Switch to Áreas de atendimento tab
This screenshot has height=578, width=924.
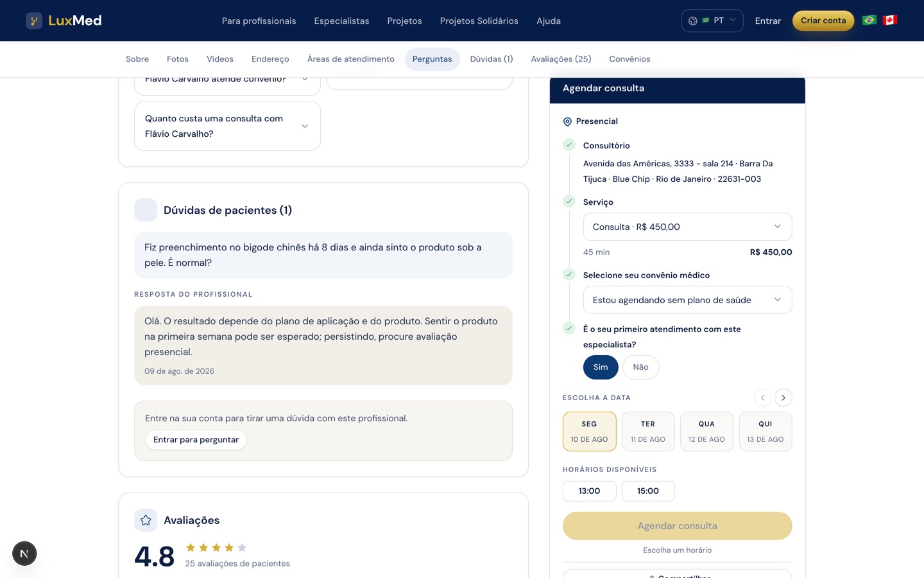click(x=351, y=59)
